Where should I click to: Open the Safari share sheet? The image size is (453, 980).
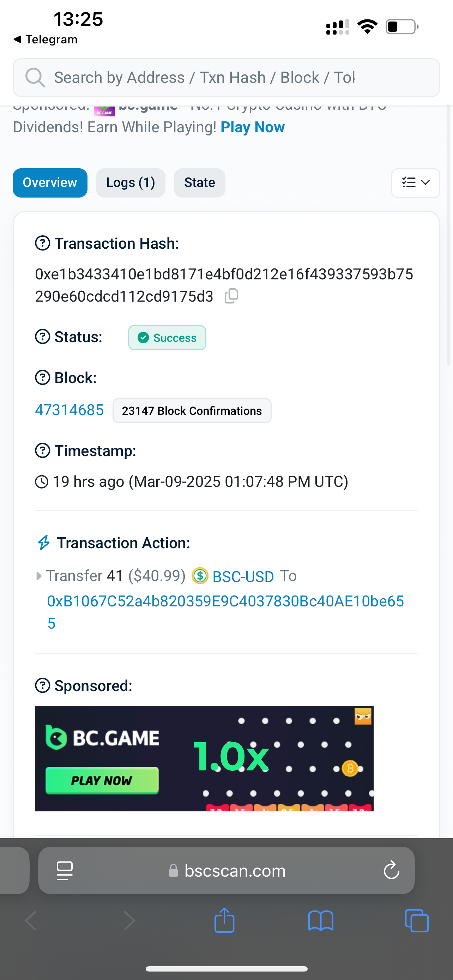pyautogui.click(x=224, y=921)
